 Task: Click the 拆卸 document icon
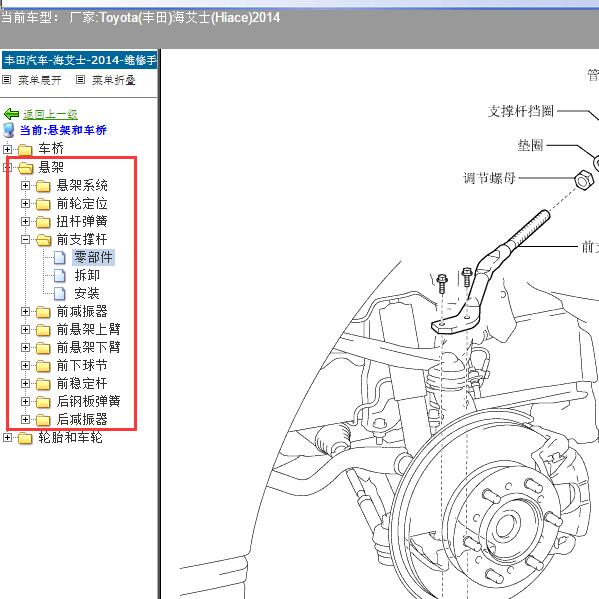[x=59, y=275]
